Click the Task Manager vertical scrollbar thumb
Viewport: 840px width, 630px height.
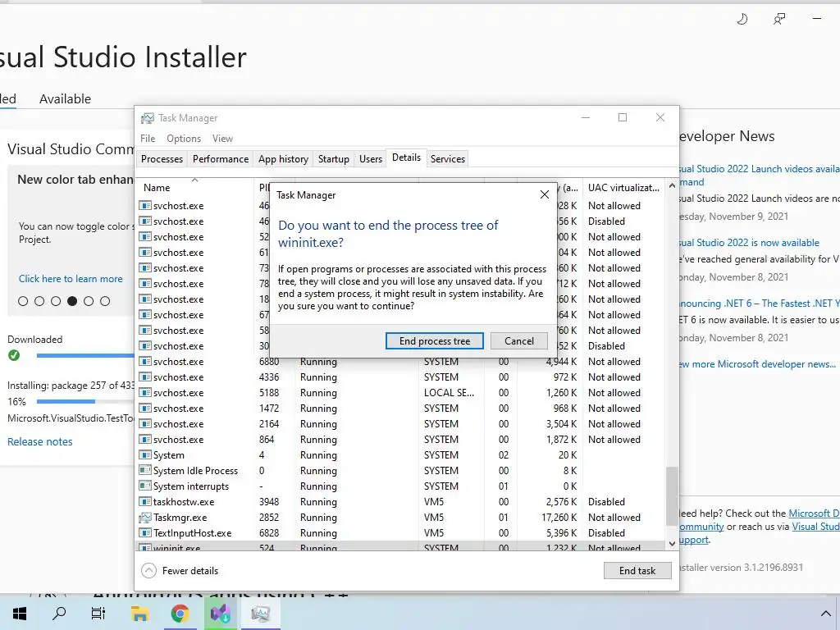tap(672, 496)
